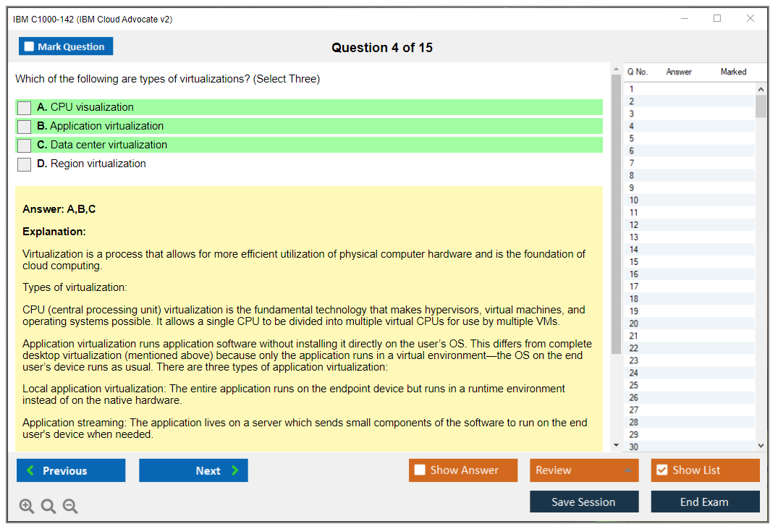
Task: Click the Marked column header
Action: [x=732, y=72]
